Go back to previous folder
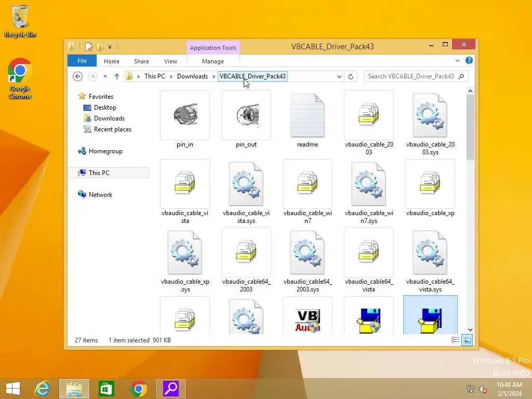This screenshot has height=399, width=532. point(78,76)
